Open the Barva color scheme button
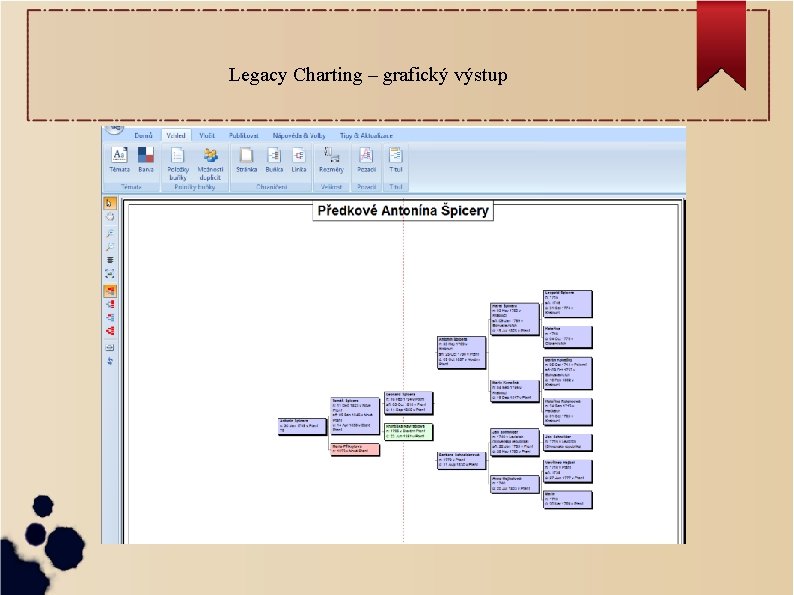Image resolution: width=794 pixels, height=595 pixels. (x=146, y=160)
